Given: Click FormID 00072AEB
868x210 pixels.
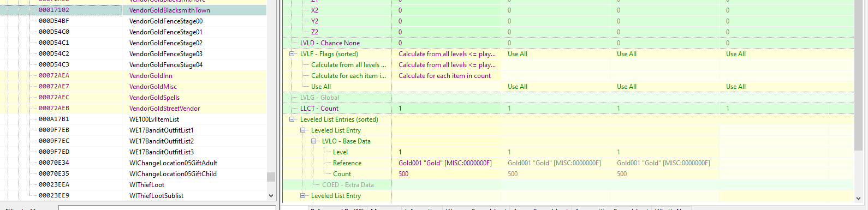Looking at the screenshot, I should point(54,108).
